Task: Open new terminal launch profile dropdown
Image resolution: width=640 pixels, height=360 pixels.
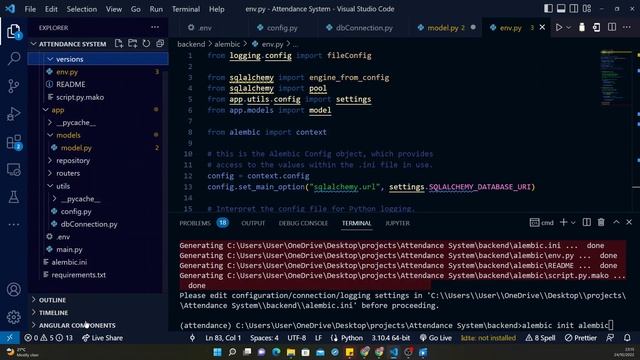Action: pos(573,222)
